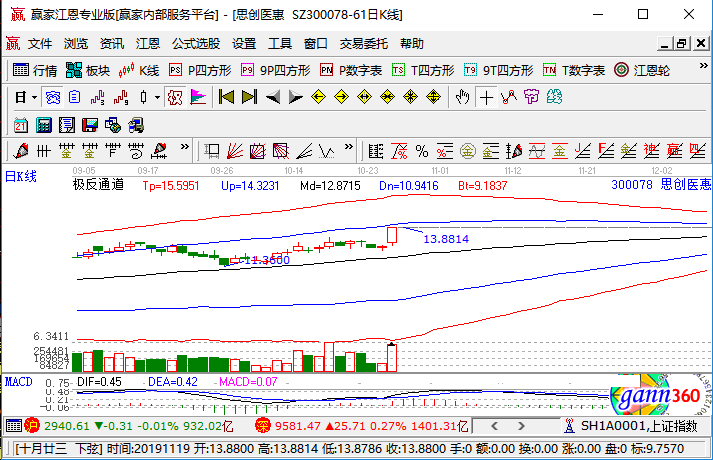The height and width of the screenshot is (460, 713).
Task: Toggle the 权 price adjustment button
Action: tap(175, 97)
